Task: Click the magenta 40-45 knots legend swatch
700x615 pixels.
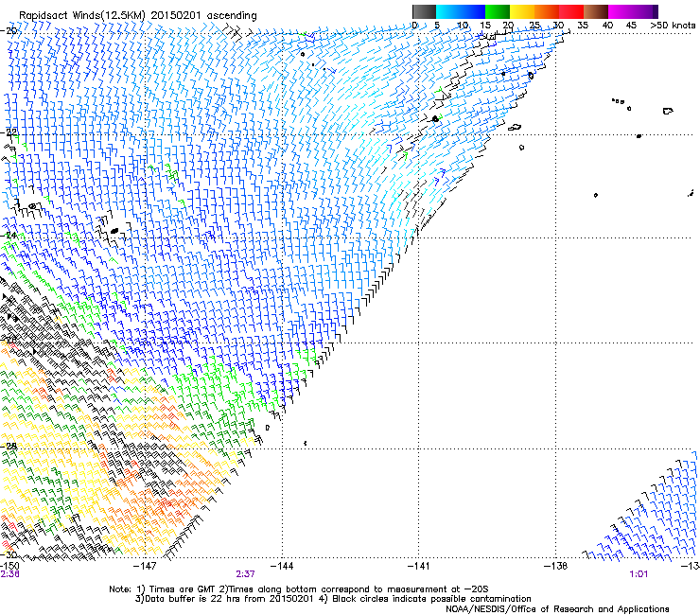Action: [x=621, y=11]
